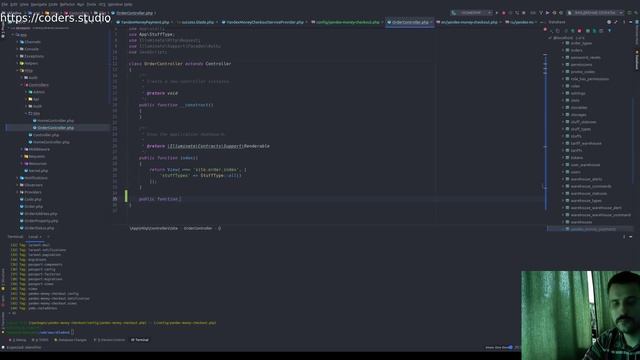Open the Refactor menu

coord(67,4)
